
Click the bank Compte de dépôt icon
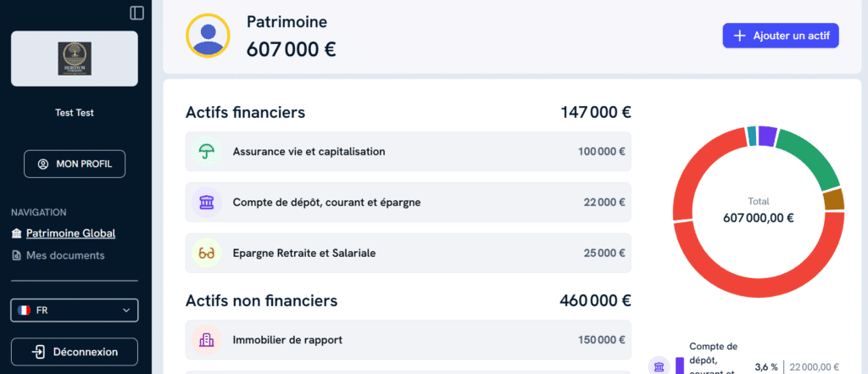click(205, 203)
